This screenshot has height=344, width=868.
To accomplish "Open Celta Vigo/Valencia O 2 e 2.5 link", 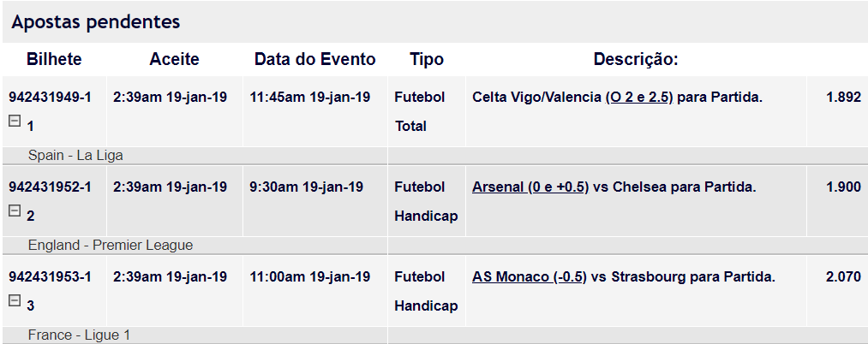I will point(639,98).
